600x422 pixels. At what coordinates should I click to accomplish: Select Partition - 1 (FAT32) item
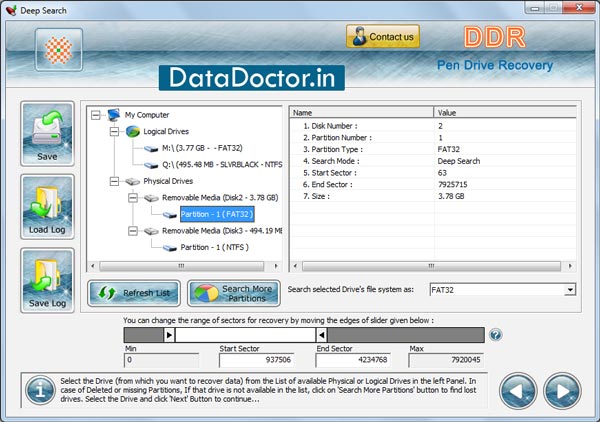(x=217, y=214)
